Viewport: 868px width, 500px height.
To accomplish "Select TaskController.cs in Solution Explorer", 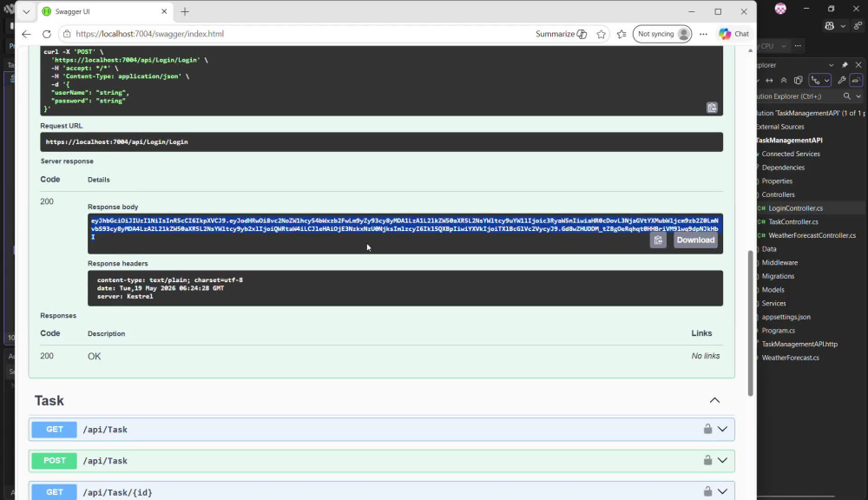I will point(792,221).
